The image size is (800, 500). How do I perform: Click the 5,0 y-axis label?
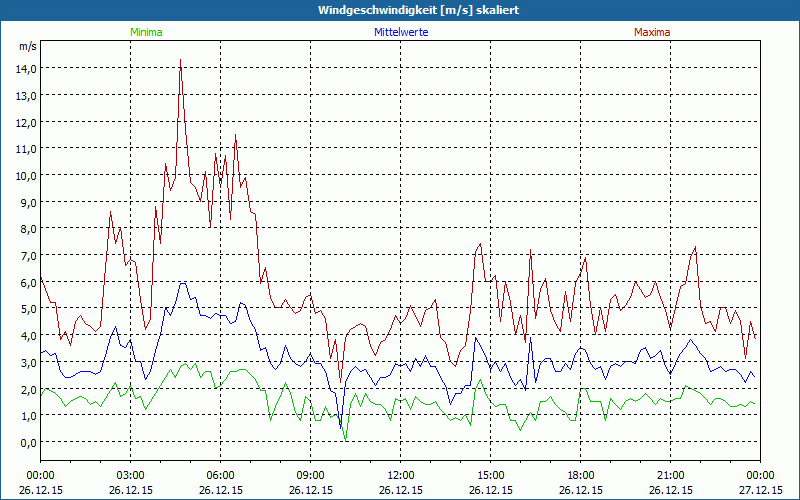click(25, 309)
